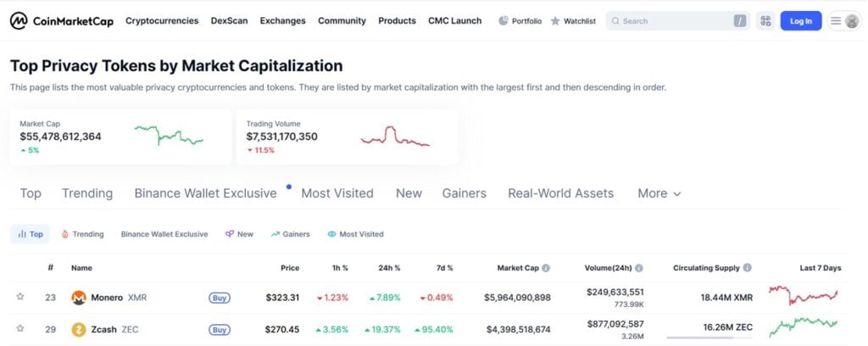
Task: Click the Zcash circulating supply progress bar
Action: pyautogui.click(x=707, y=338)
